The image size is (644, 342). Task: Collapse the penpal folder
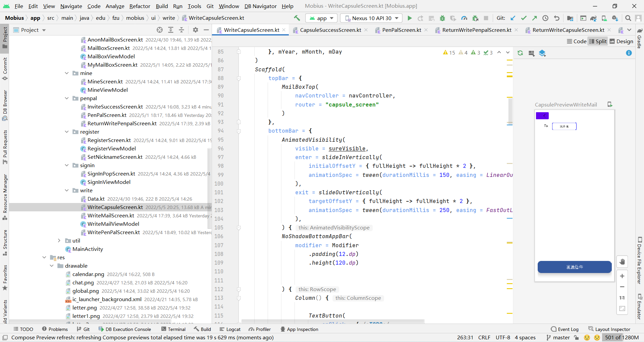pyautogui.click(x=67, y=98)
